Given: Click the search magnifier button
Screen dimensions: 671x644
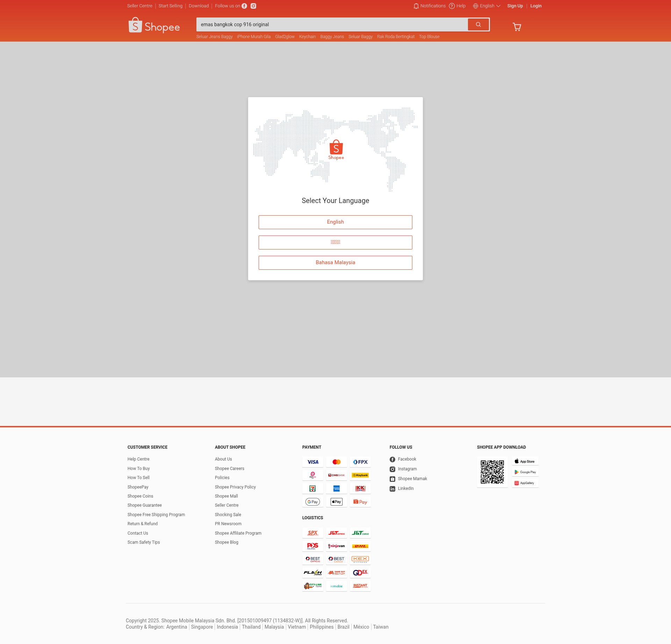Looking at the screenshot, I should coord(478,24).
